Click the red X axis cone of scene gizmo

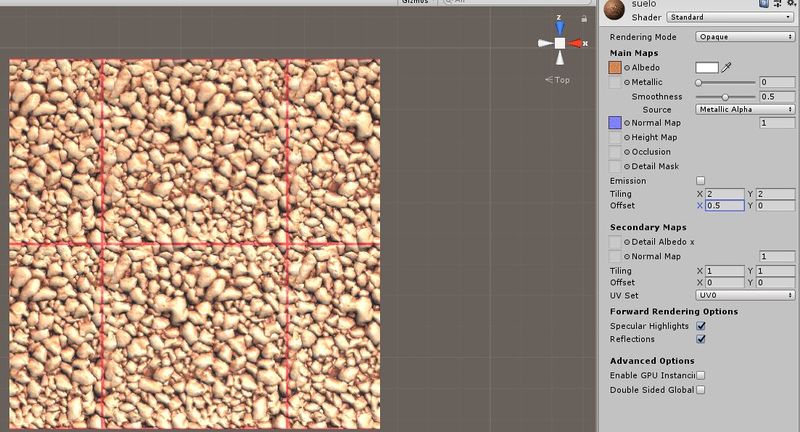click(576, 43)
